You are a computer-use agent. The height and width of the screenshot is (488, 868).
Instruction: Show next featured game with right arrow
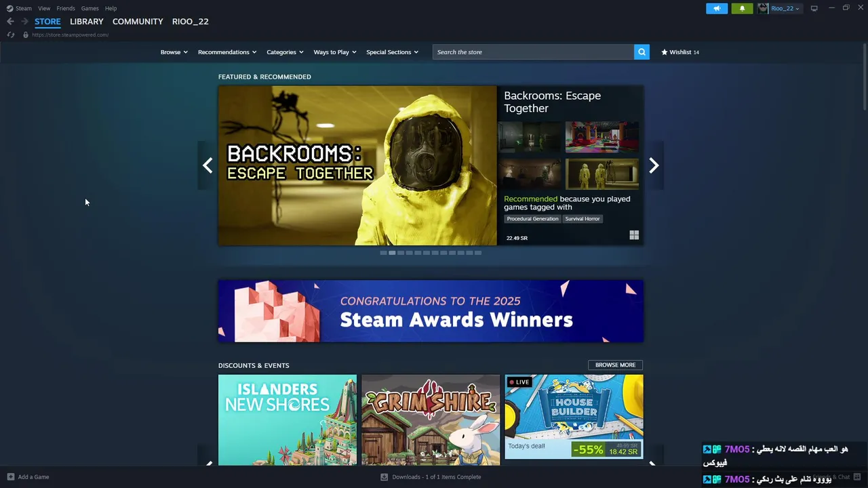click(x=654, y=165)
